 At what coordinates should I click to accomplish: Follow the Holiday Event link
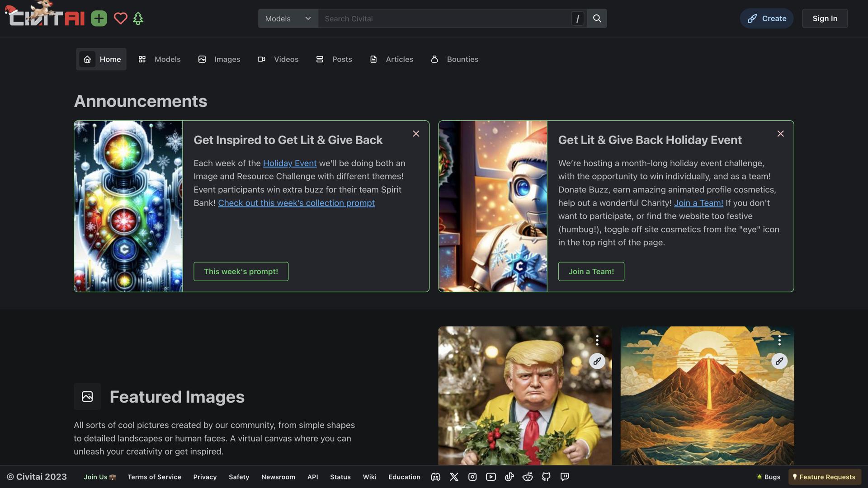289,163
